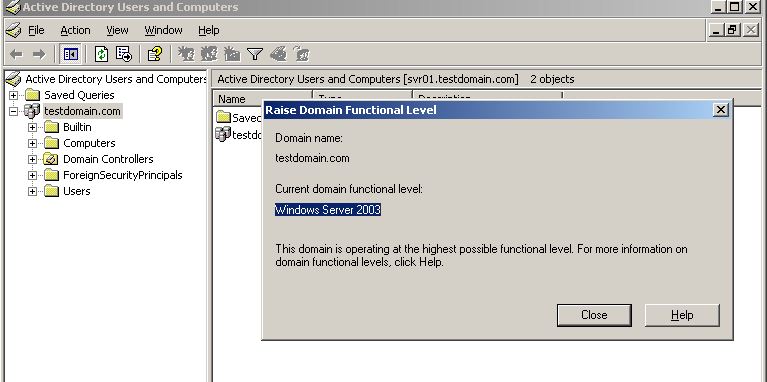Screen dimensions: 767x382
Task: Select testdomain.com in the console tree
Action: (82, 111)
